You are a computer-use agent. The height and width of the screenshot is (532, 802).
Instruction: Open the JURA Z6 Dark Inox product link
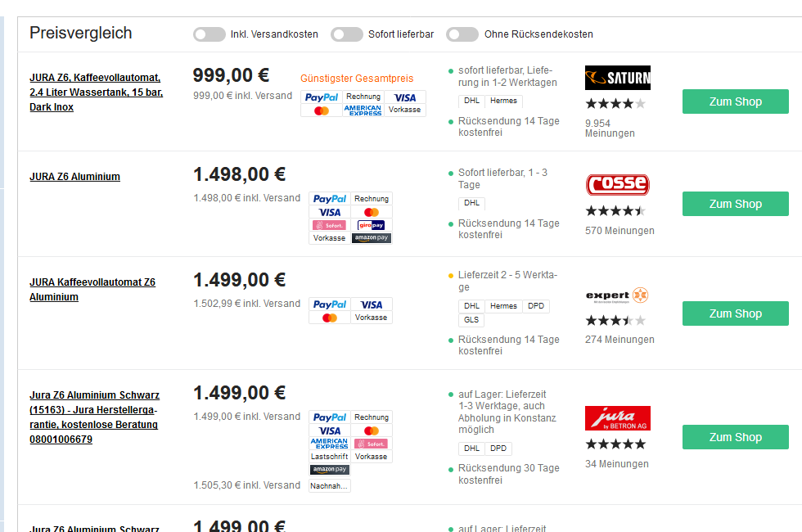click(x=96, y=92)
